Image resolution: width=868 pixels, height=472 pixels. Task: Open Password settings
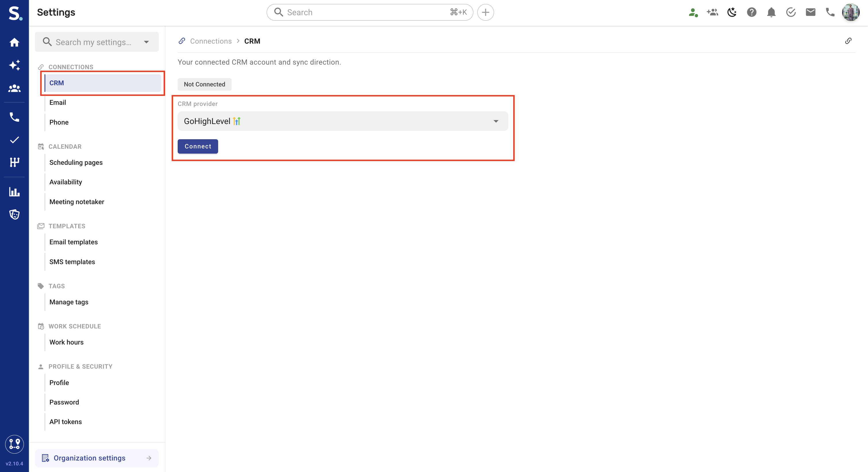(x=103, y=402)
